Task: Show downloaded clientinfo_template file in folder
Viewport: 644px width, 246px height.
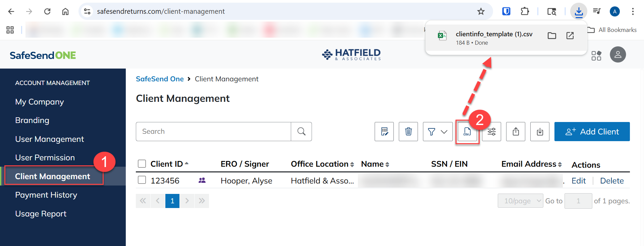Action: pyautogui.click(x=552, y=36)
